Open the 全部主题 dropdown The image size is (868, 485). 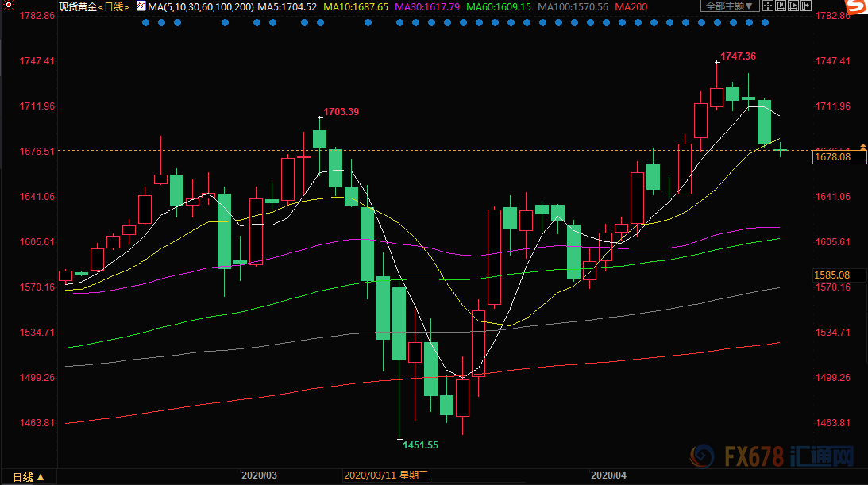[x=728, y=6]
